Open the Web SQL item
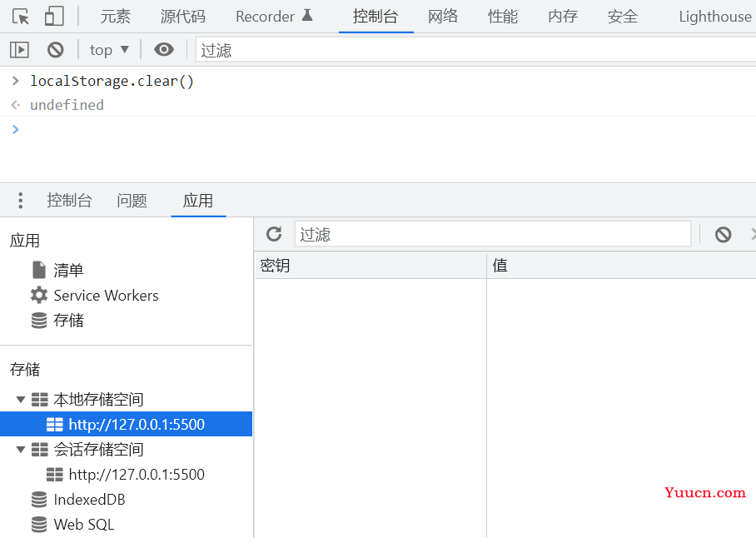The width and height of the screenshot is (756, 538). [x=84, y=525]
